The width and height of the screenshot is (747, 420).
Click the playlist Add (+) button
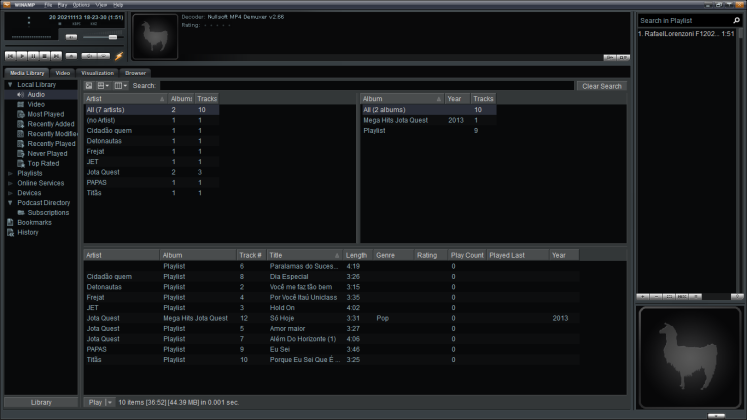click(x=643, y=296)
